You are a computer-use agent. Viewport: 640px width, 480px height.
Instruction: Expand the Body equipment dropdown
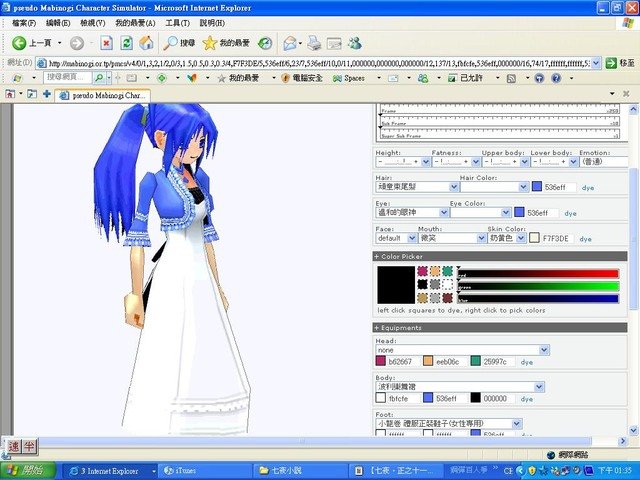click(539, 387)
